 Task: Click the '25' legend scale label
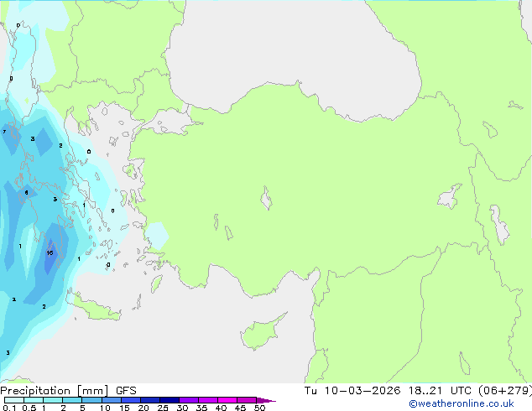click(163, 408)
